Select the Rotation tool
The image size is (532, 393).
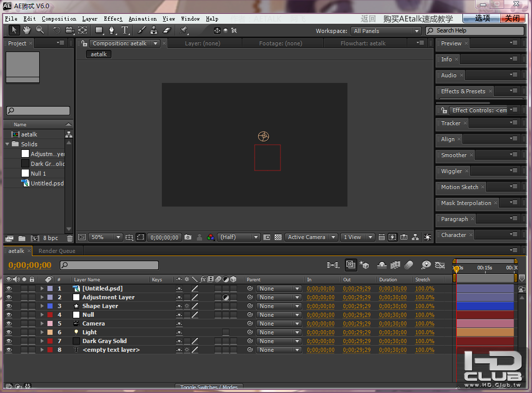[57, 30]
